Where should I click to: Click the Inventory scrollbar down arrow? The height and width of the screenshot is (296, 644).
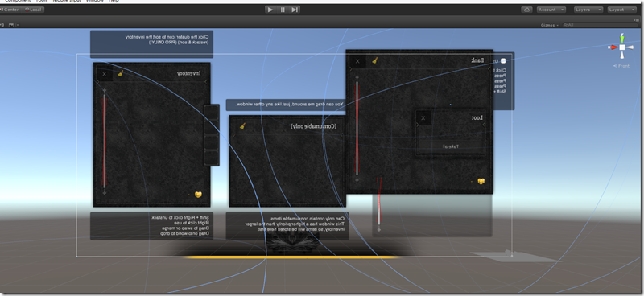[105, 192]
